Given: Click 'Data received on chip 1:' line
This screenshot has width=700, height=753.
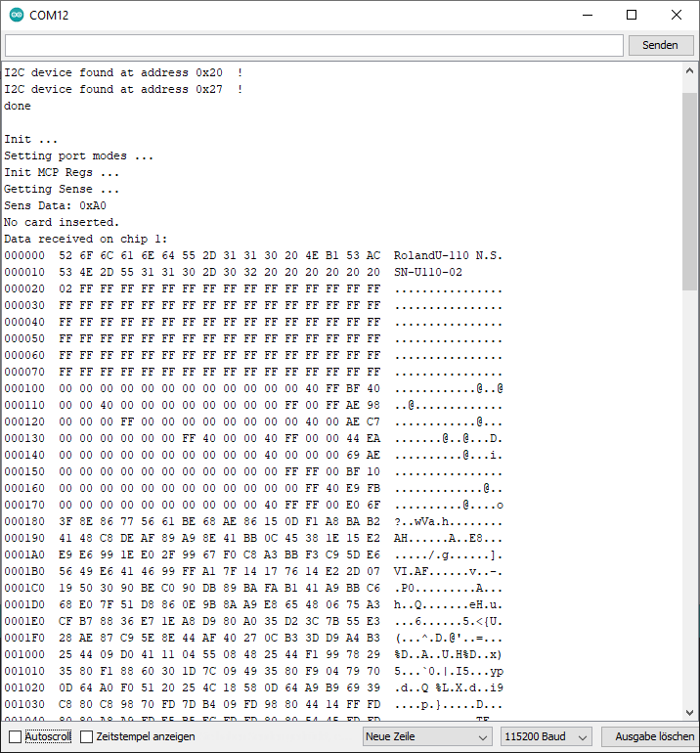Looking at the screenshot, I should click(x=85, y=239).
